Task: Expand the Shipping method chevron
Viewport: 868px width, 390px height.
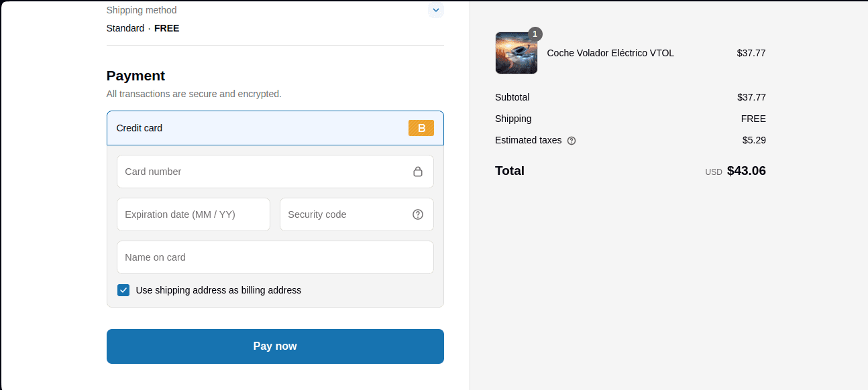Action: (436, 10)
